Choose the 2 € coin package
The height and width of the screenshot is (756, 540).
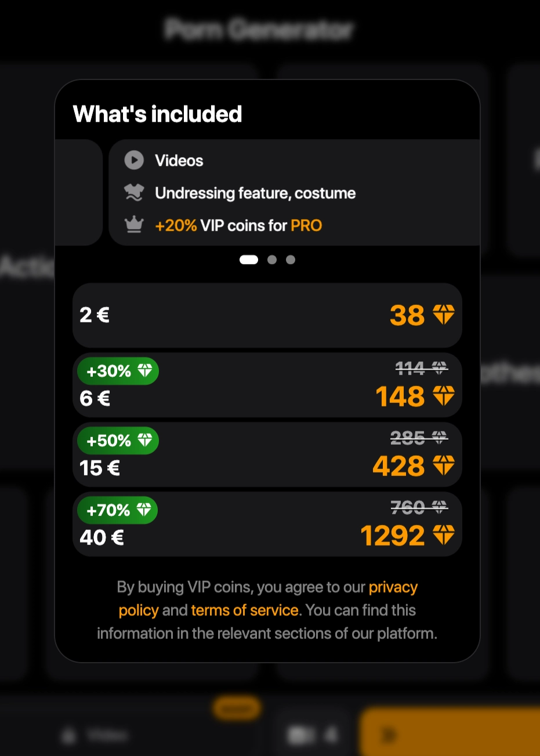(267, 315)
